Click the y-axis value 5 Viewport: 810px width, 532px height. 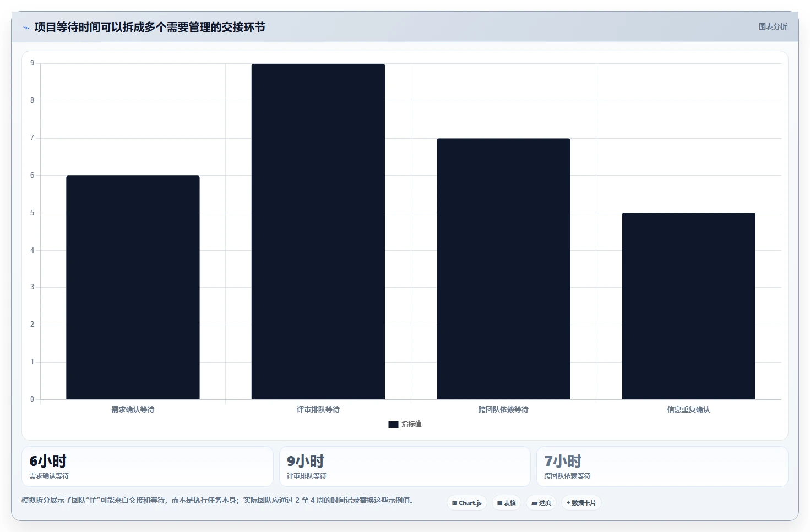tap(32, 213)
